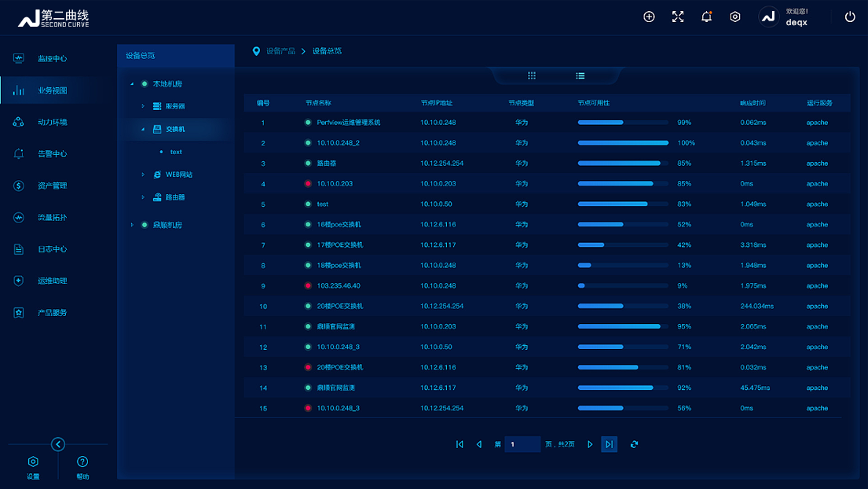Switch to list view layout
The width and height of the screenshot is (868, 489).
[580, 76]
